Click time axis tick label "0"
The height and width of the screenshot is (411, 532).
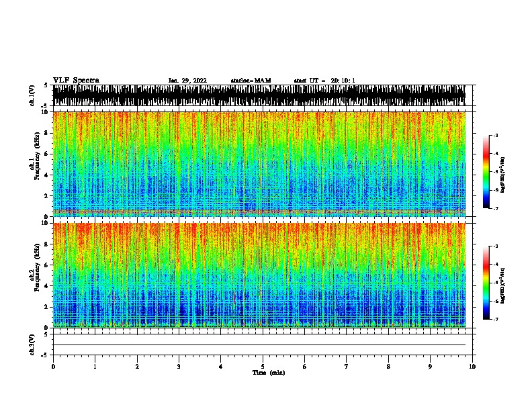(53, 367)
